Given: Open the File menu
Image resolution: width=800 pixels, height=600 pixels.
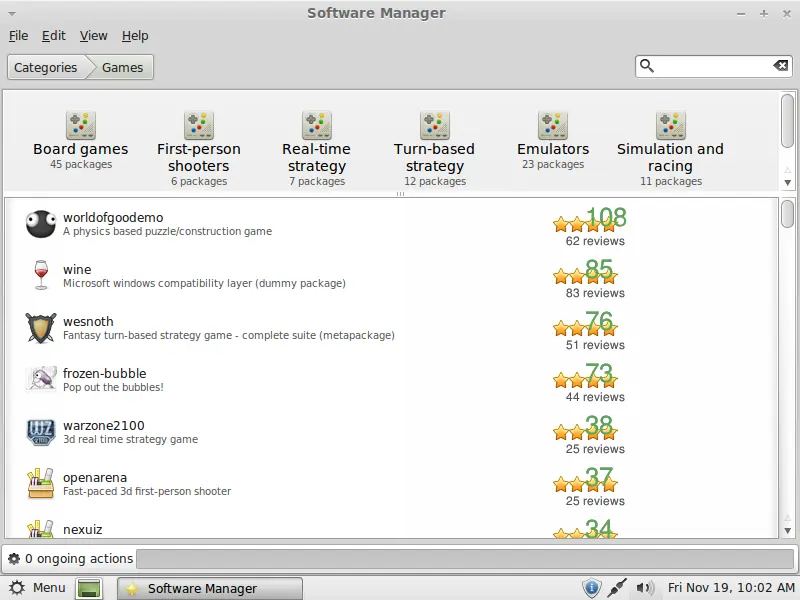Looking at the screenshot, I should pyautogui.click(x=18, y=36).
